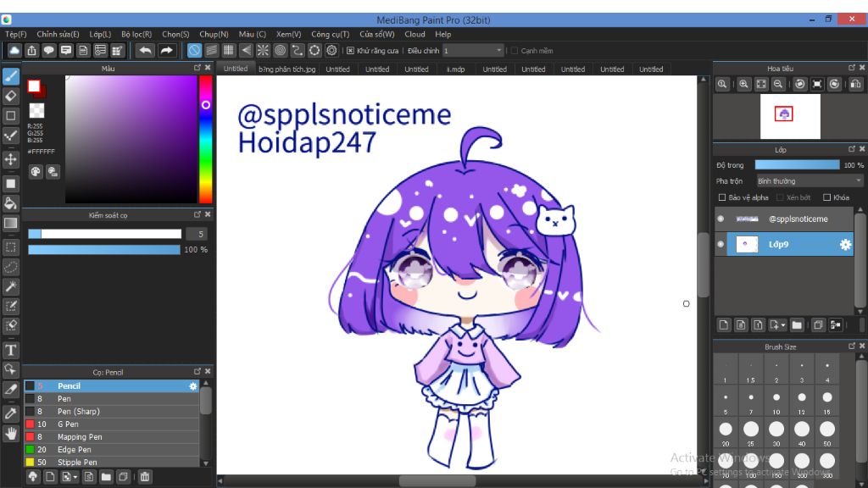Image resolution: width=868 pixels, height=488 pixels.
Task: Click the navigator preview thumbnail
Action: click(790, 116)
